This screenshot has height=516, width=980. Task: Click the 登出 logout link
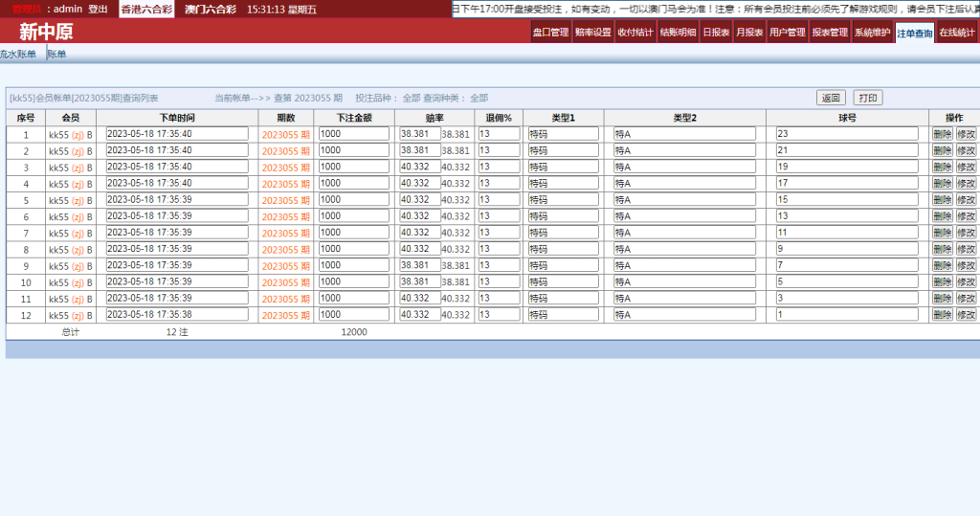pyautogui.click(x=98, y=10)
